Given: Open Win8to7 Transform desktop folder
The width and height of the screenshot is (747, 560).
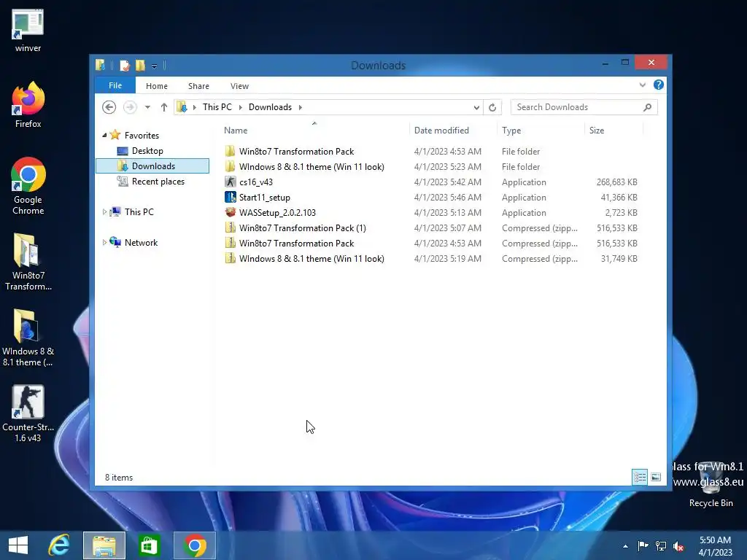Looking at the screenshot, I should 28,262.
